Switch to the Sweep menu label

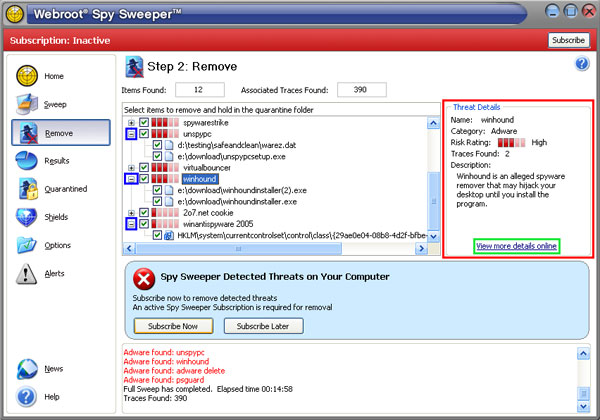(x=55, y=104)
